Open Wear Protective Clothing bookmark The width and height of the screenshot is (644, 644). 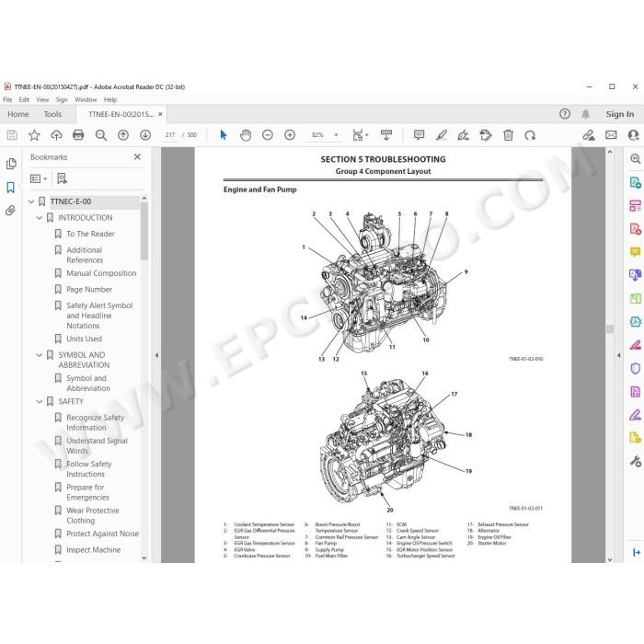93,515
